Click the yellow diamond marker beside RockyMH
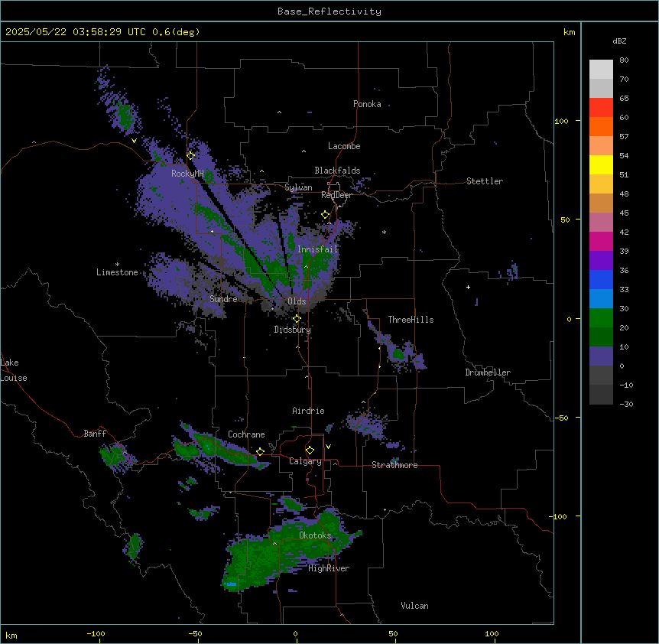659x644 pixels. [x=190, y=155]
